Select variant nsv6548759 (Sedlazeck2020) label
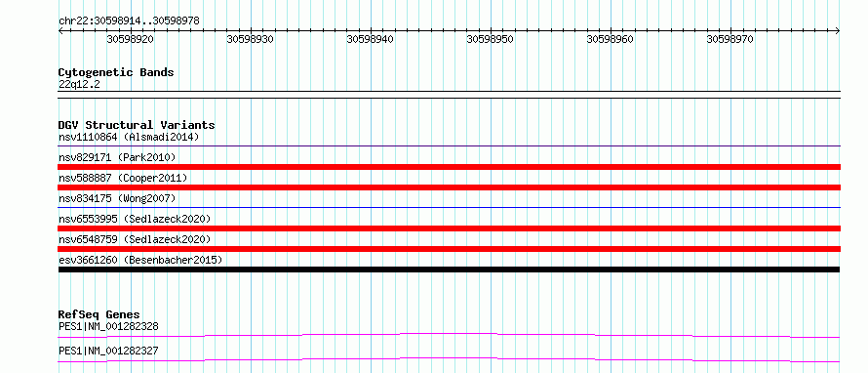This screenshot has width=868, height=373. tap(135, 239)
